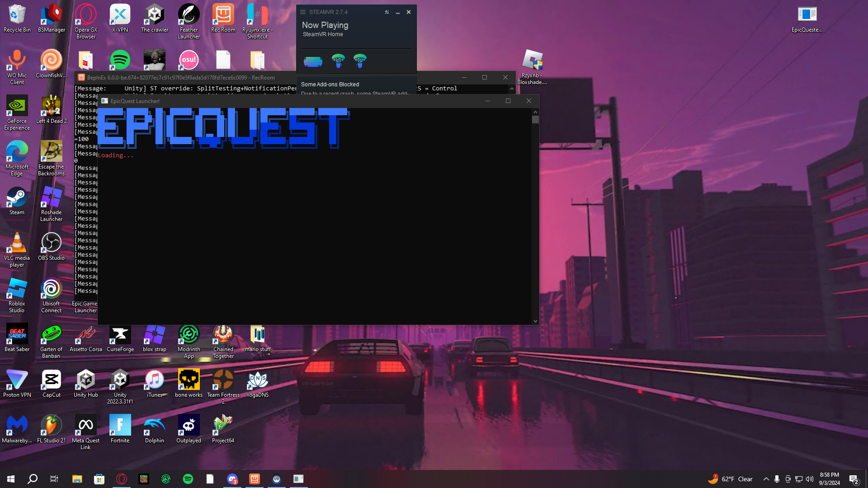
Task: Click the volume icon in system tray
Action: tap(810, 479)
